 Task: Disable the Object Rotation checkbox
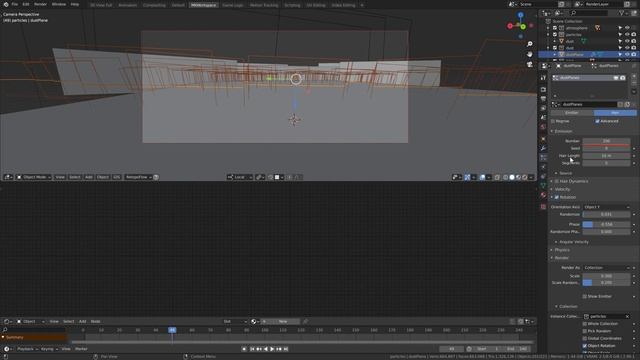(584, 346)
